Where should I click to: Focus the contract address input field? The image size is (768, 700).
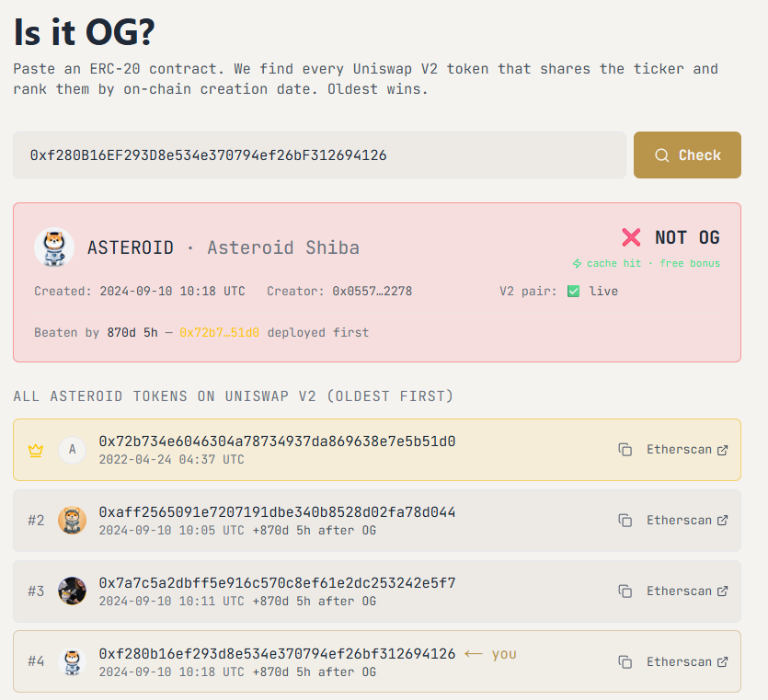(319, 155)
